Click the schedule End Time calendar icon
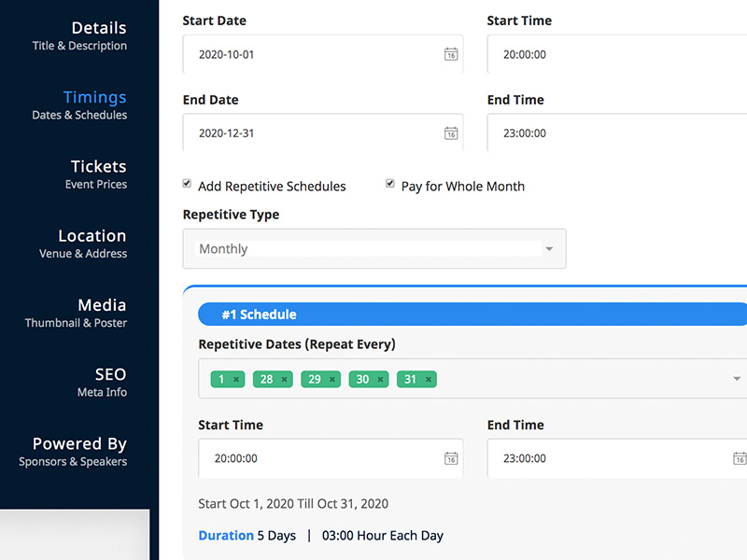Image resolution: width=747 pixels, height=560 pixels. pyautogui.click(x=740, y=458)
